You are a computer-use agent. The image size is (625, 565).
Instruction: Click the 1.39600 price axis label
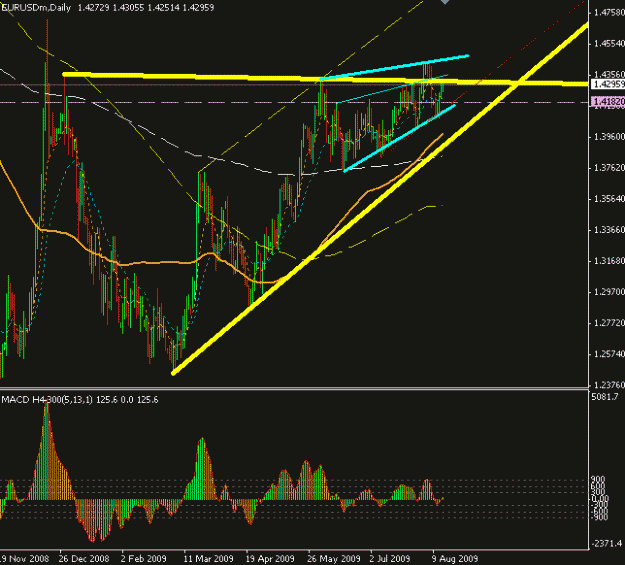tap(609, 137)
